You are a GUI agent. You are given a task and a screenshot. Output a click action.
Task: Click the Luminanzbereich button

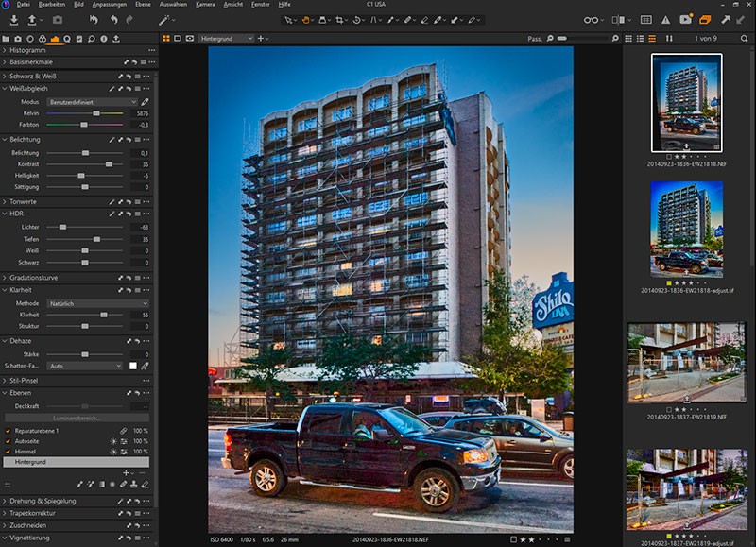coord(77,419)
